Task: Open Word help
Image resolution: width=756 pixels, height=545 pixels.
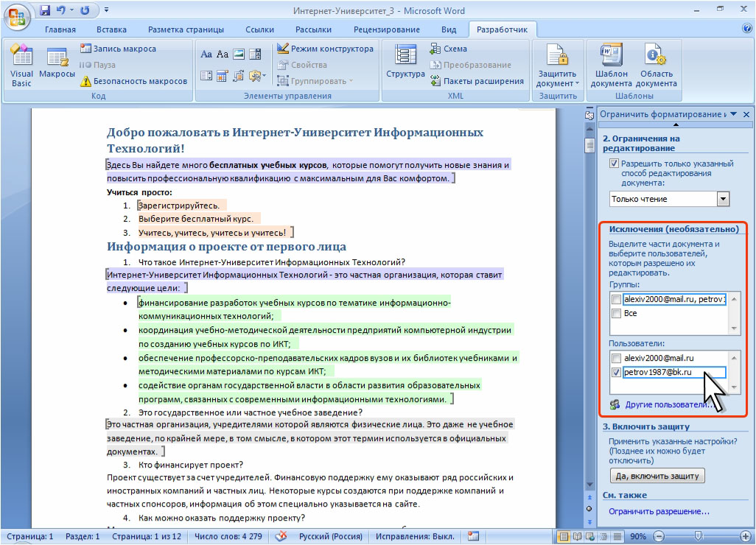Action: pyautogui.click(x=747, y=29)
